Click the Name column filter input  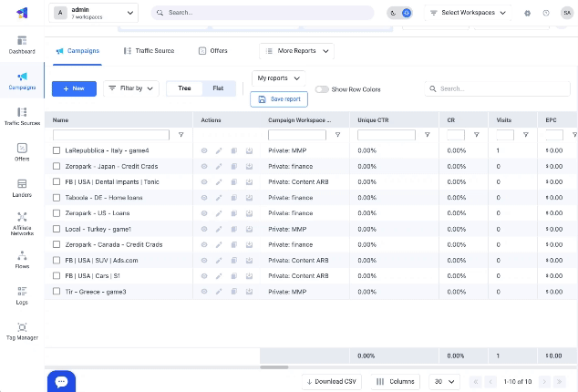pyautogui.click(x=111, y=135)
